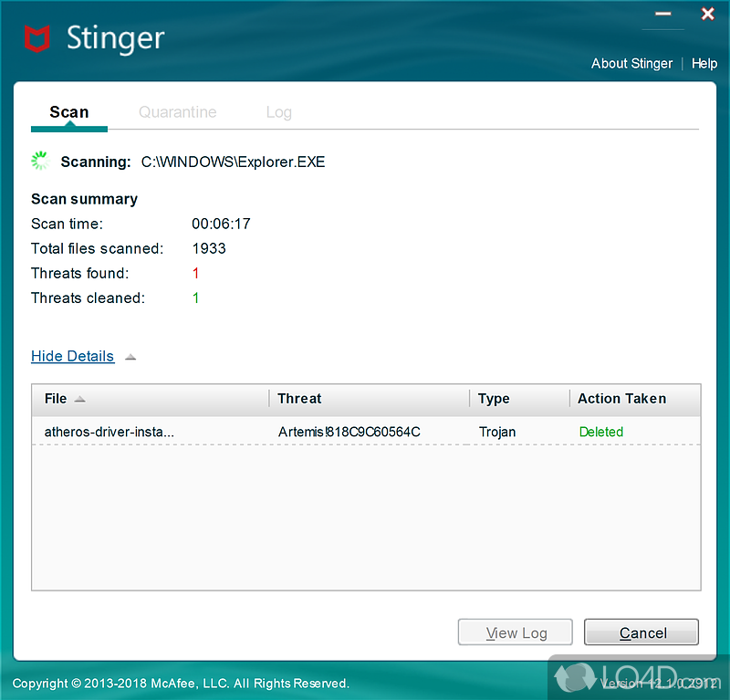The image size is (730, 700).
Task: Cancel the running scan
Action: point(641,632)
